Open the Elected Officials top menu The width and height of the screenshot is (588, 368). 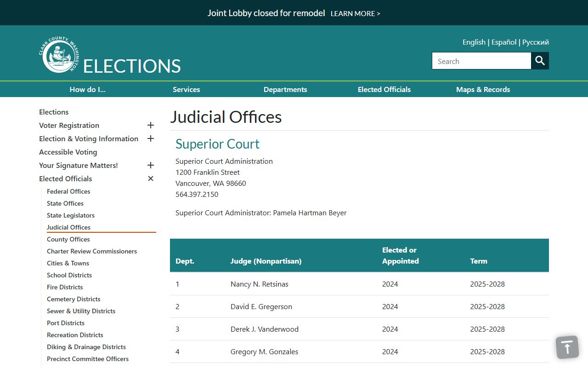point(384,89)
